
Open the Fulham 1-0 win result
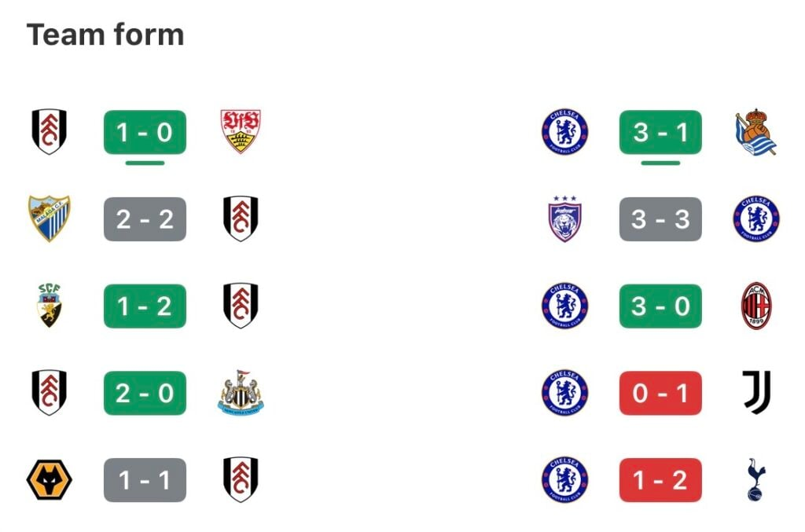coord(145,132)
